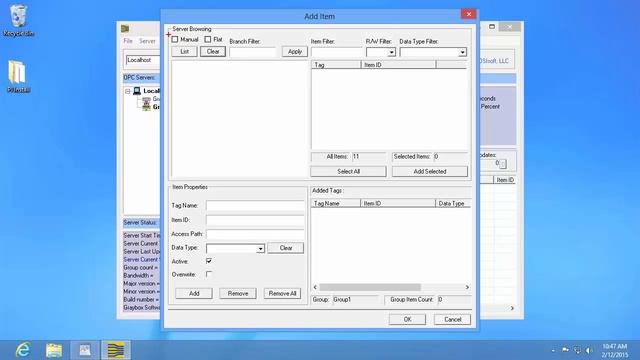Screen dimensions: 640x360
Task: Click the Added Tags scroll left arrow
Action: [x=315, y=287]
